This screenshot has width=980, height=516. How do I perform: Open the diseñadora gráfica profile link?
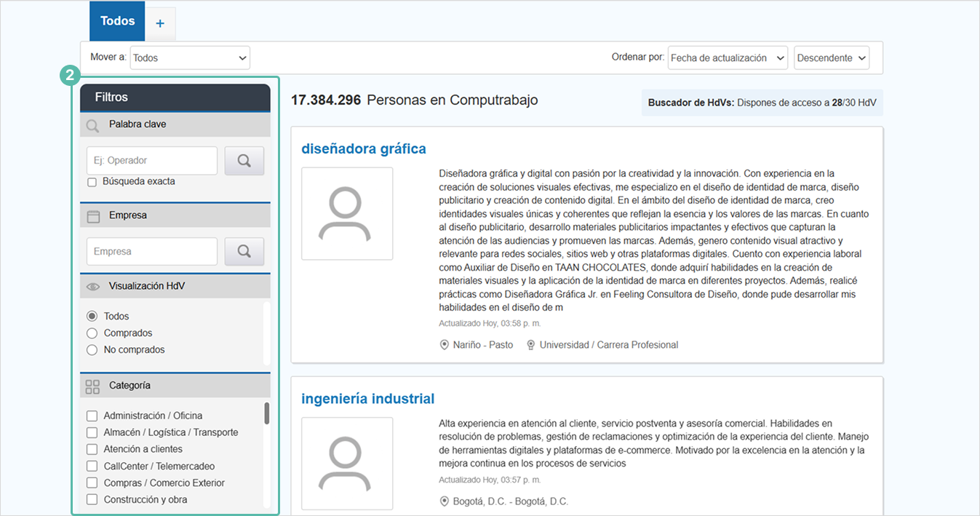coord(363,149)
